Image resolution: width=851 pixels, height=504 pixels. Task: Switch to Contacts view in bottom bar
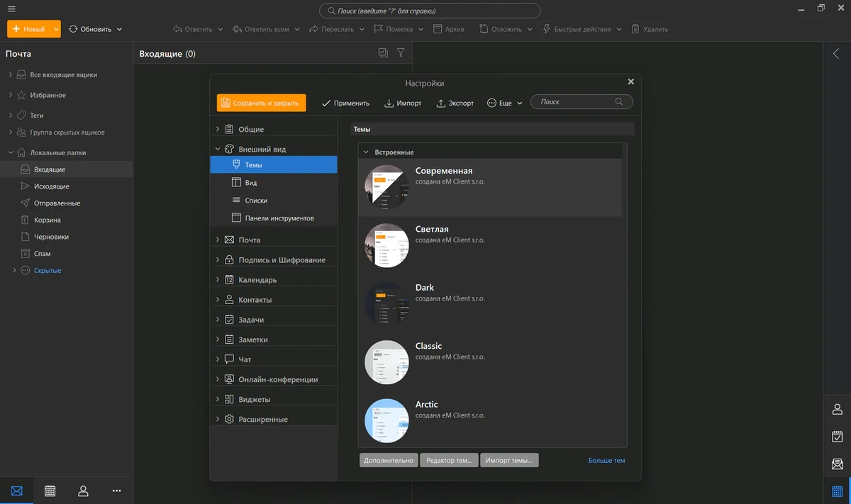tap(84, 491)
